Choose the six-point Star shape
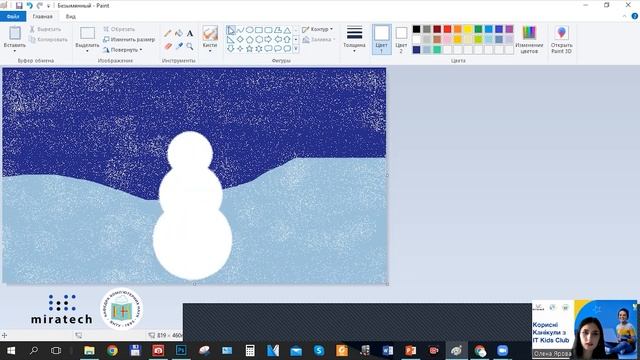Viewport: 640px width, 360px height. (259, 49)
